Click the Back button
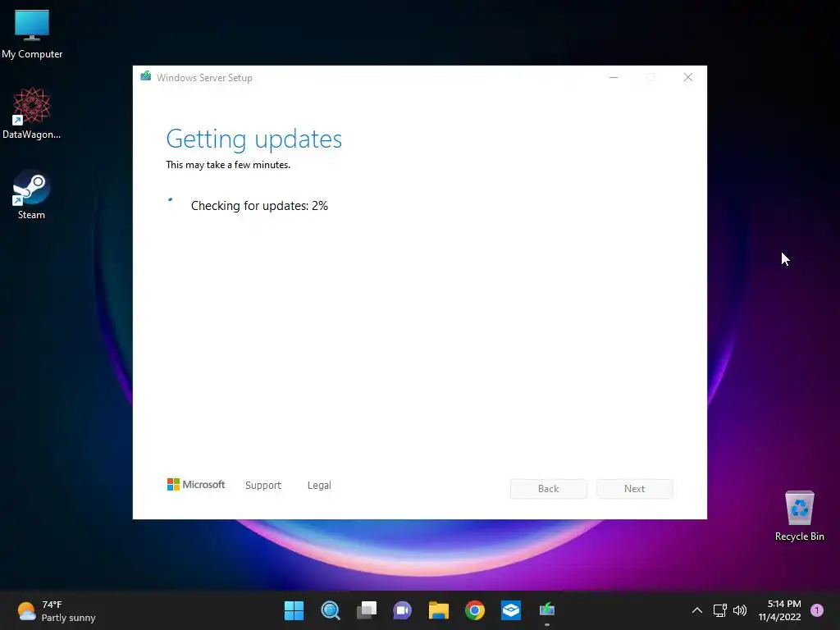This screenshot has height=630, width=840. point(549,489)
